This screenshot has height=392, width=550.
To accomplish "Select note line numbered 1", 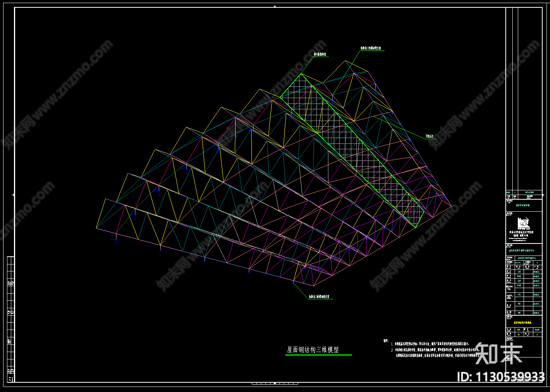I will click(x=430, y=344).
